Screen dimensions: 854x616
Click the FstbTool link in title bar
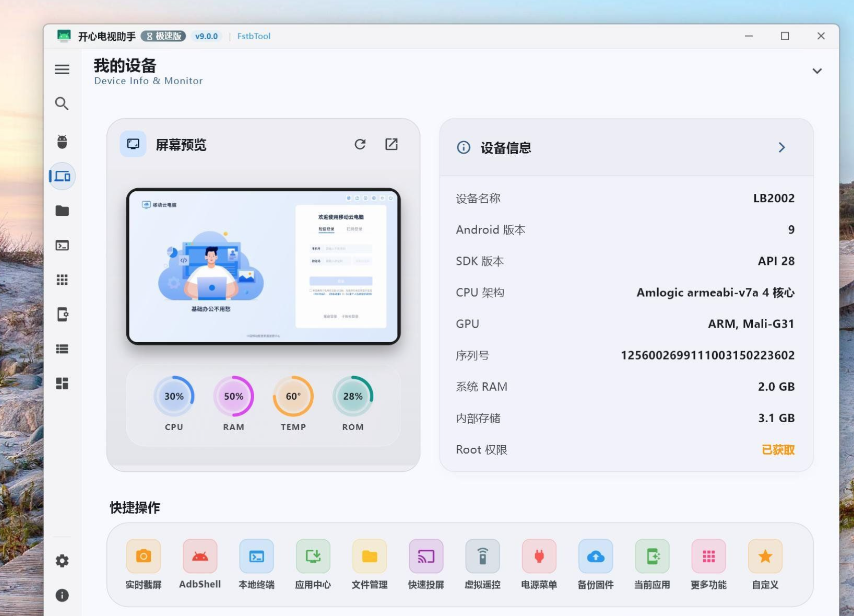[x=254, y=36]
